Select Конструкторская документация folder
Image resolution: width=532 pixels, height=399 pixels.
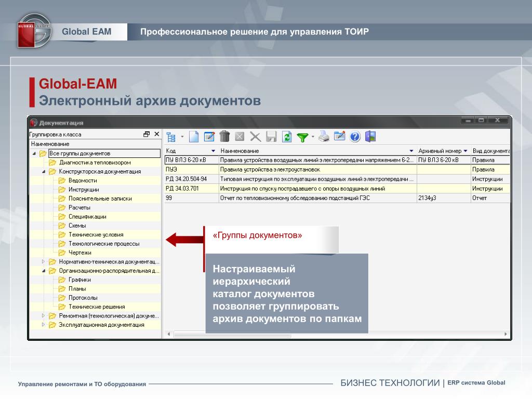100,171
